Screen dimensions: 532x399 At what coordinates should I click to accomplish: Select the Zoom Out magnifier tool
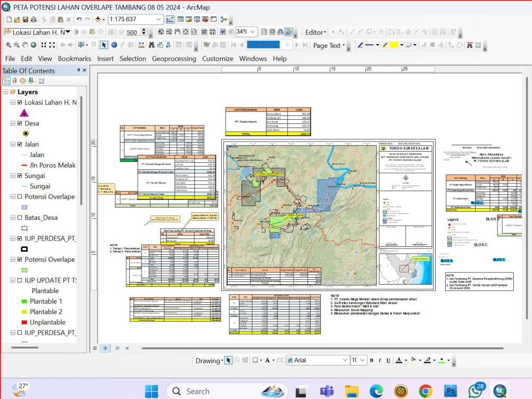(16, 45)
